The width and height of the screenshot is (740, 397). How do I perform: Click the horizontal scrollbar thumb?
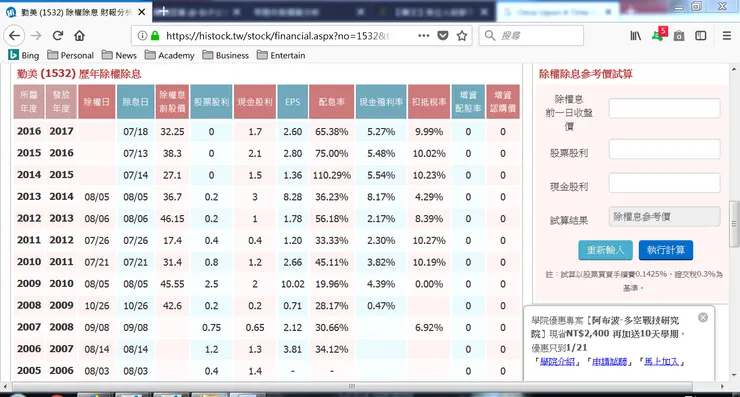pyautogui.click(x=352, y=386)
